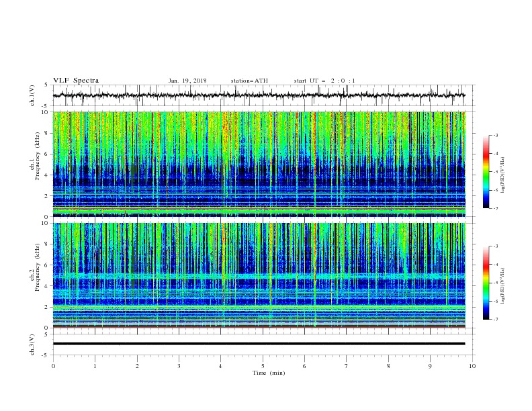
Task: Click the "-3" tick on ch.1 colorbar
Action: 496,135
